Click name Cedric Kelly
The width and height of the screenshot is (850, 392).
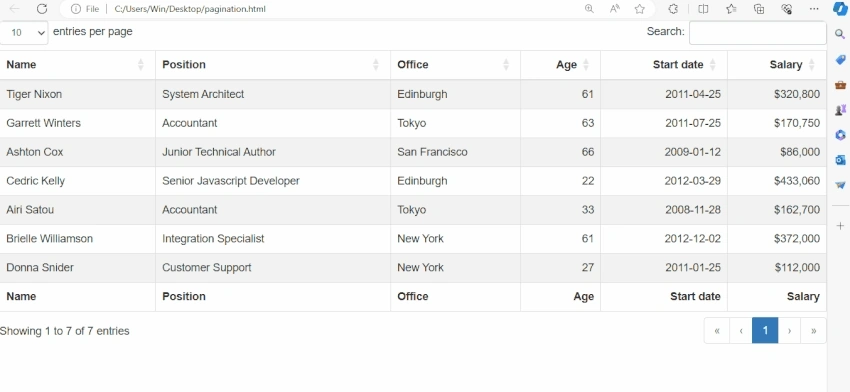35,181
